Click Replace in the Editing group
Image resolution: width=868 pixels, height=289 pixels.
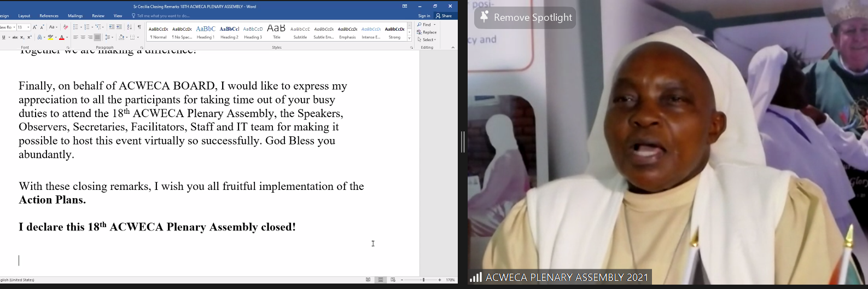pyautogui.click(x=427, y=32)
